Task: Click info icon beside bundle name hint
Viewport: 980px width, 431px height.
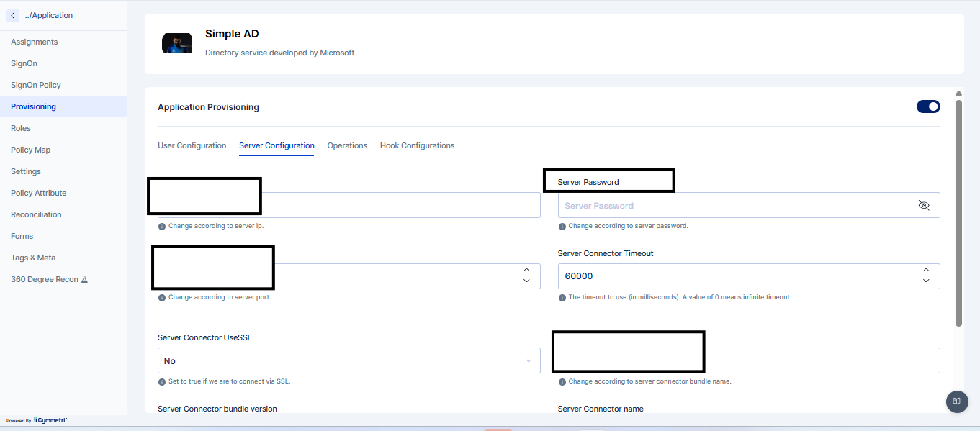Action: [562, 381]
